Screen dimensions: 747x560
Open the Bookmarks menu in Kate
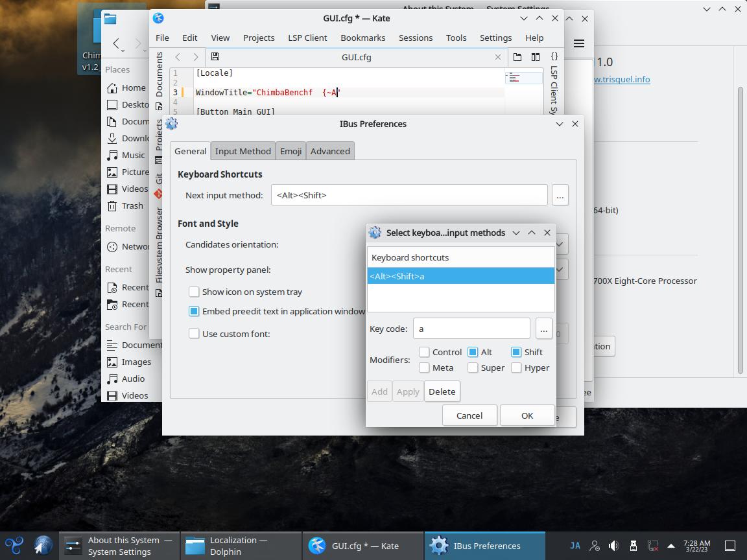coord(362,38)
